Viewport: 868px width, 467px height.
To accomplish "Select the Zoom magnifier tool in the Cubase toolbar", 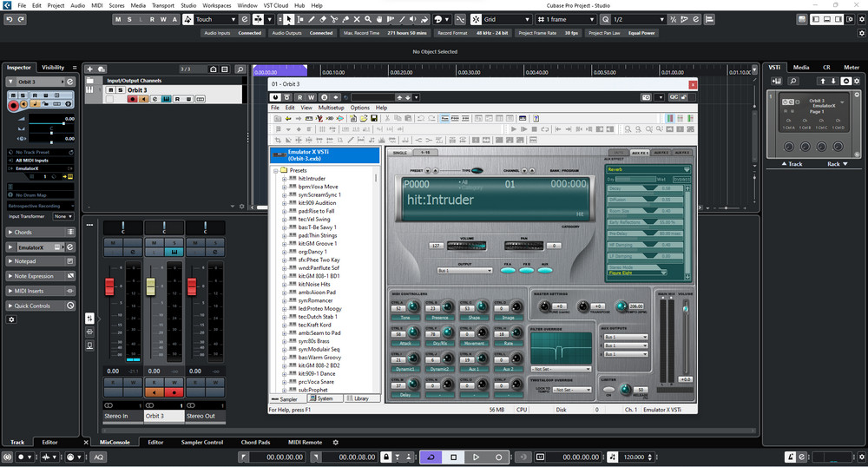I will click(367, 19).
